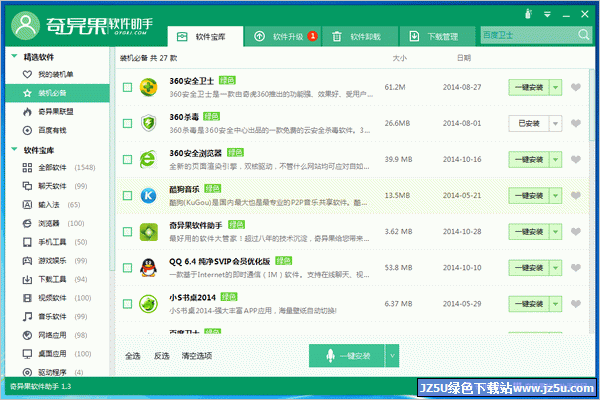
Task: Click the 桌面应用 monitor icon
Action: click(27, 354)
